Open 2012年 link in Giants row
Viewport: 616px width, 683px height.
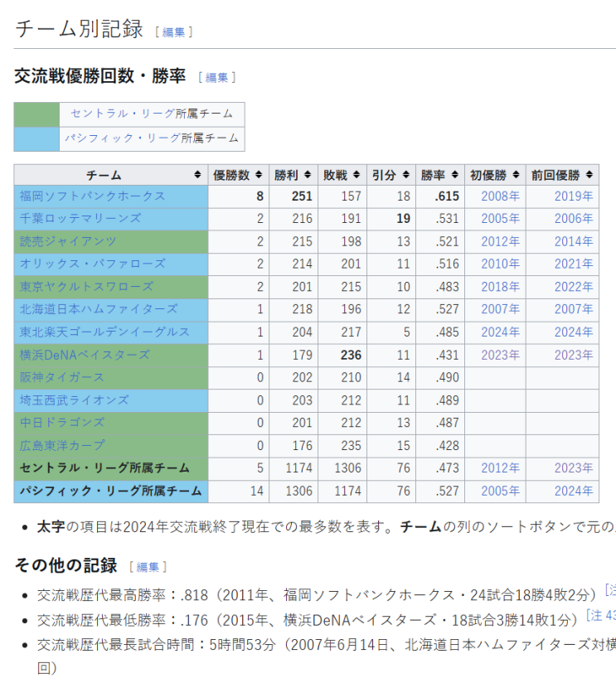point(501,241)
